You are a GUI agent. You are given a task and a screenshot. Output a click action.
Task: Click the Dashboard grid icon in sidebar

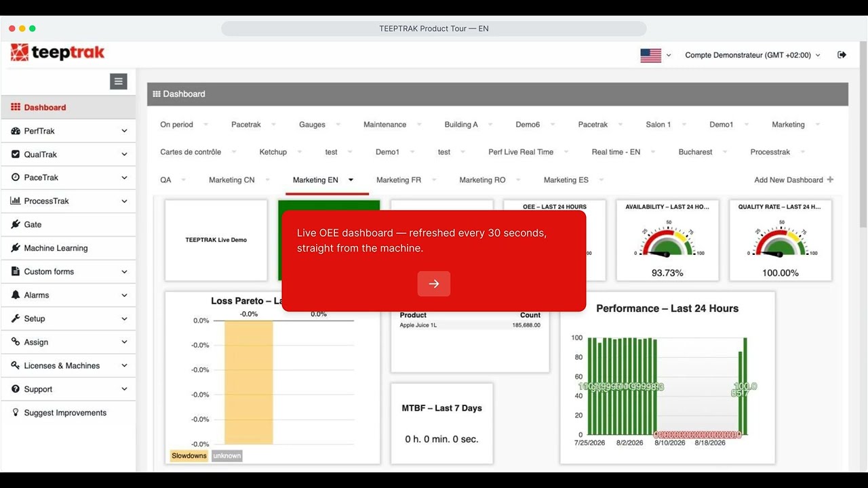[16, 107]
